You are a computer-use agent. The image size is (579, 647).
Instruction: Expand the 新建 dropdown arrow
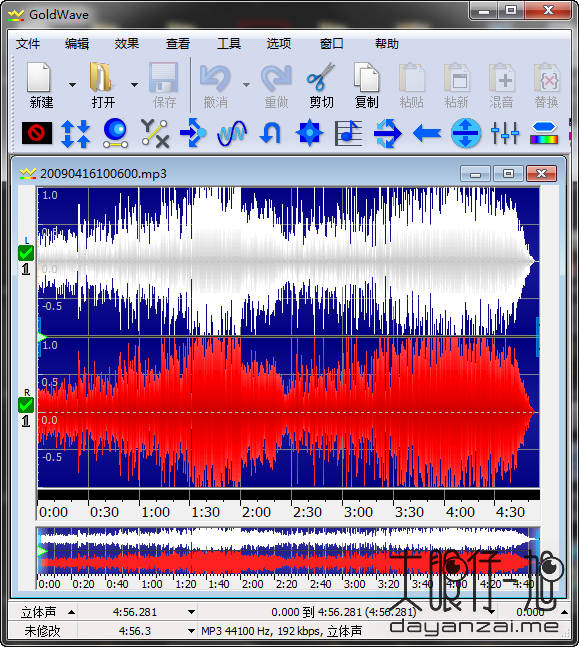click(x=72, y=85)
